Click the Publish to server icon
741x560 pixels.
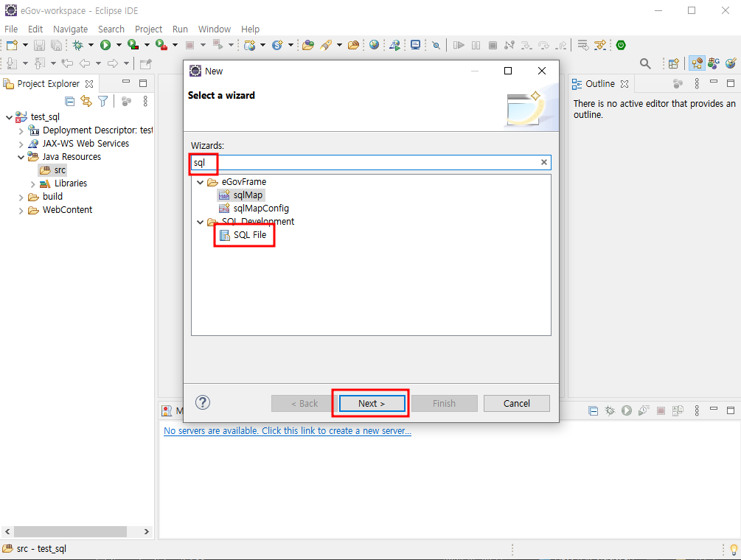pyautogui.click(x=678, y=410)
